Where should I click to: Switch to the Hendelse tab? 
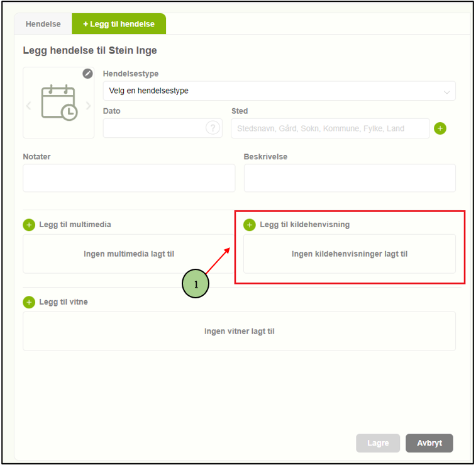point(43,24)
